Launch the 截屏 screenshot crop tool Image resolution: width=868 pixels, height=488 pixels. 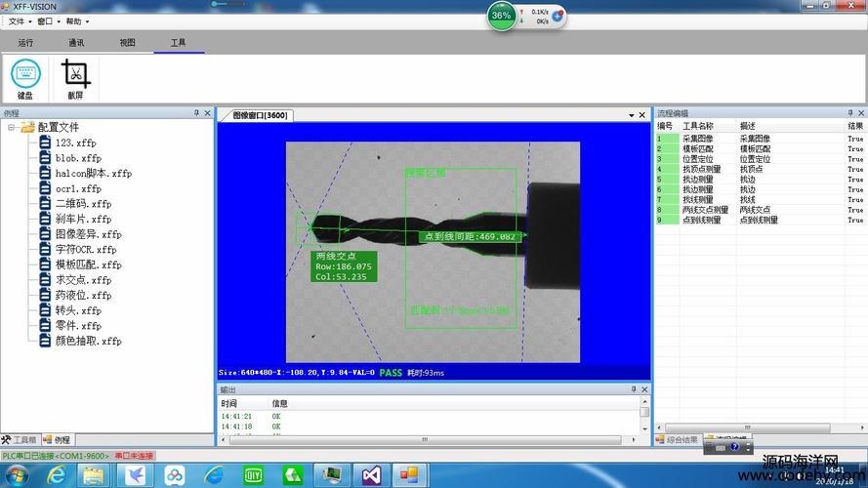click(x=75, y=78)
